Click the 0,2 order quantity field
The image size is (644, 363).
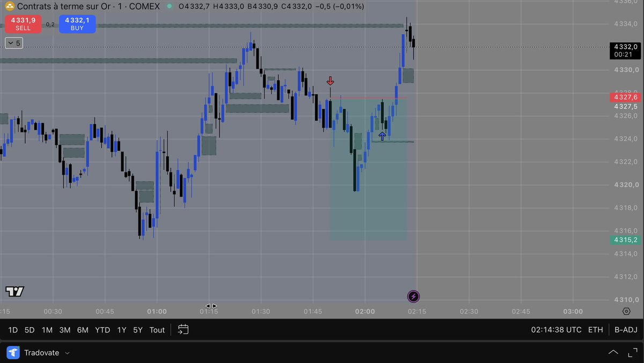click(x=50, y=24)
